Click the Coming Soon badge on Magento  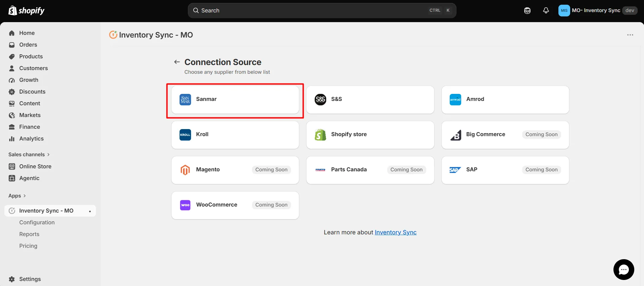pyautogui.click(x=271, y=170)
